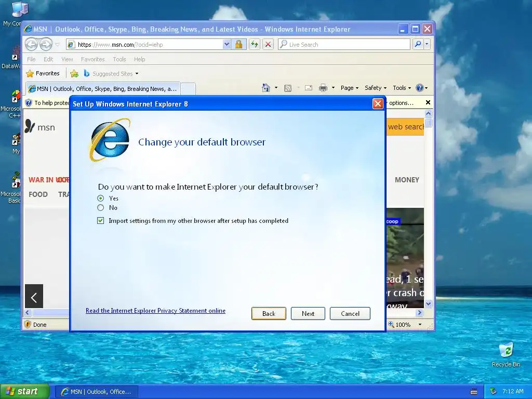Screen dimensions: 532x399
Task: Open the Tools menu in menu bar
Action: [119, 59]
